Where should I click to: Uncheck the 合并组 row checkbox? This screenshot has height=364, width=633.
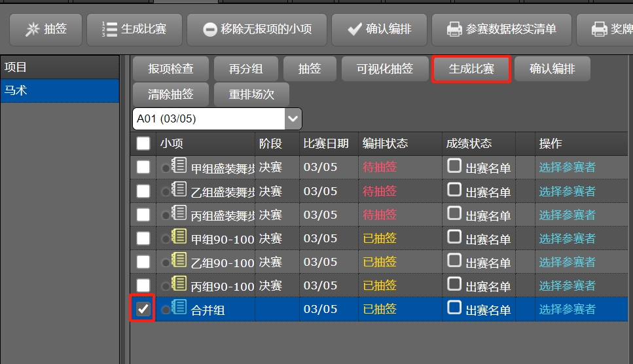(x=143, y=308)
